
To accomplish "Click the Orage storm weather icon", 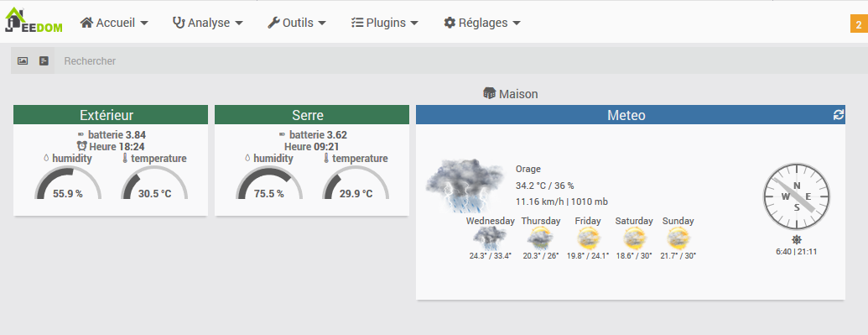I will 457,185.
